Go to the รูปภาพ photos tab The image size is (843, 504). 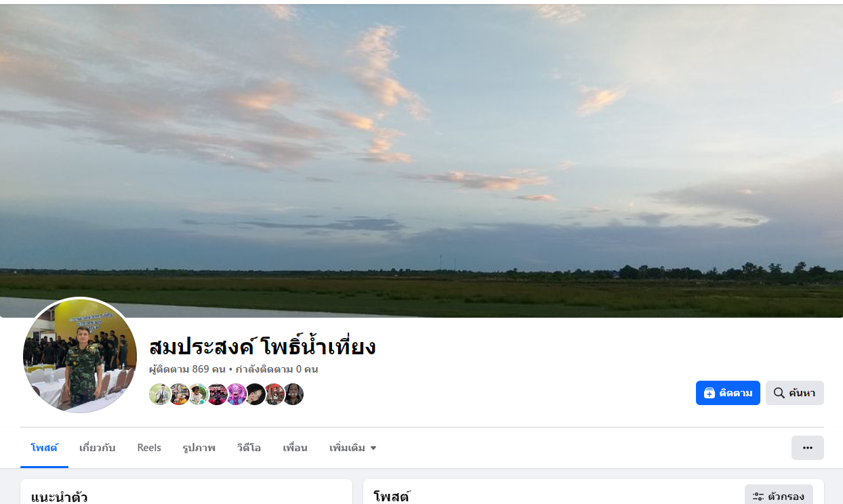[x=199, y=448]
